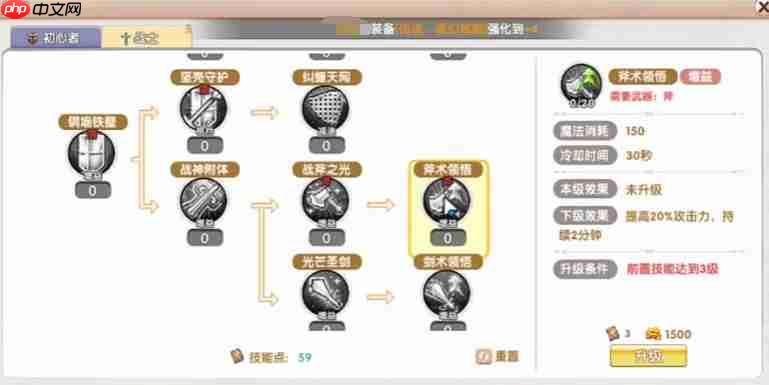This screenshot has width=769, height=385.
Task: Click the 剑术领悟 skill name label
Action: [448, 262]
